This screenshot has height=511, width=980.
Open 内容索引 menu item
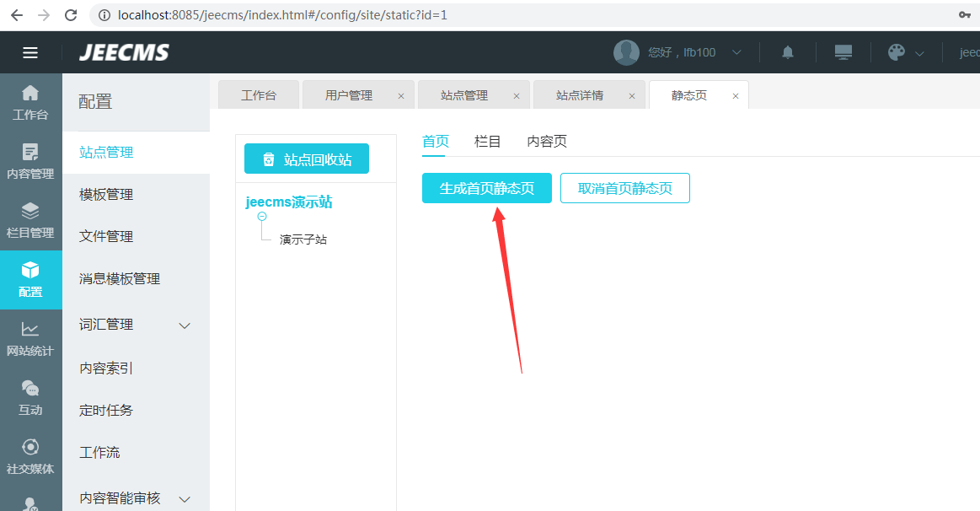click(137, 368)
